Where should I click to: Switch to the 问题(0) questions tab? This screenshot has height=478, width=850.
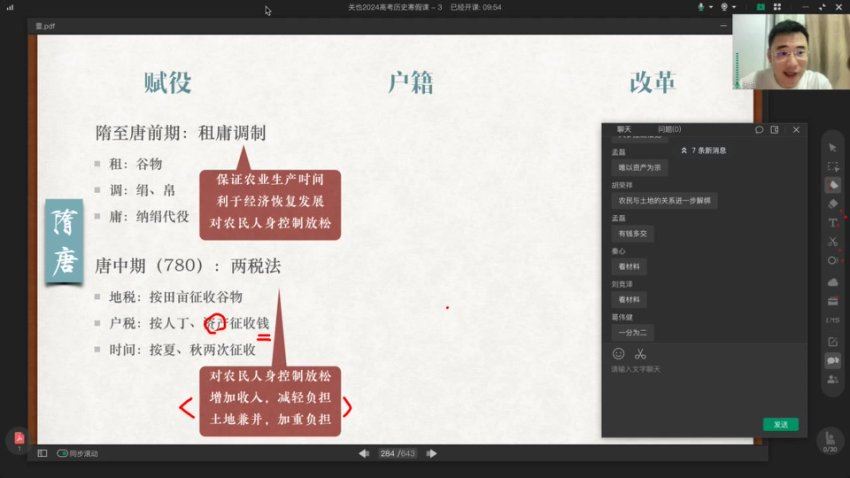coord(669,129)
